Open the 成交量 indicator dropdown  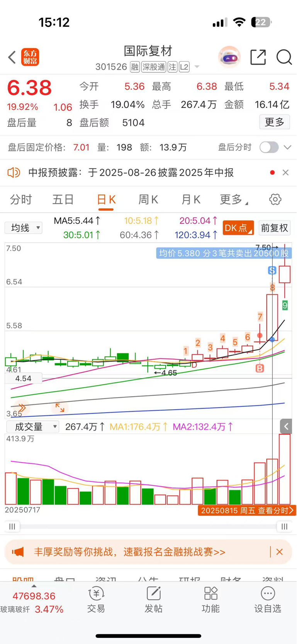[32, 427]
